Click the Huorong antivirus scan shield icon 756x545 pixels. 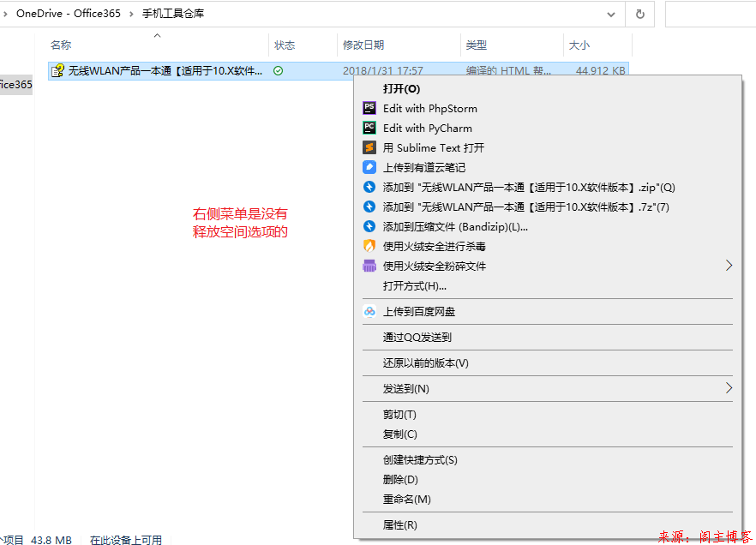coord(369,246)
